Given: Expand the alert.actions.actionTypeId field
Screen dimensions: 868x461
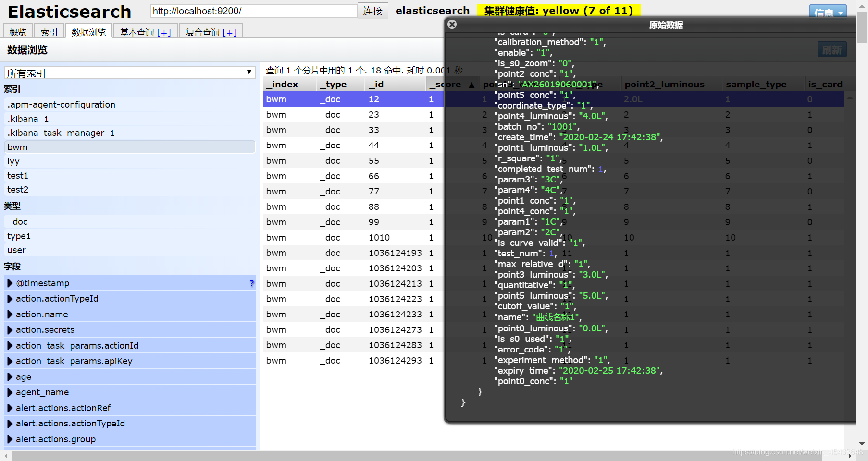Looking at the screenshot, I should [10, 424].
